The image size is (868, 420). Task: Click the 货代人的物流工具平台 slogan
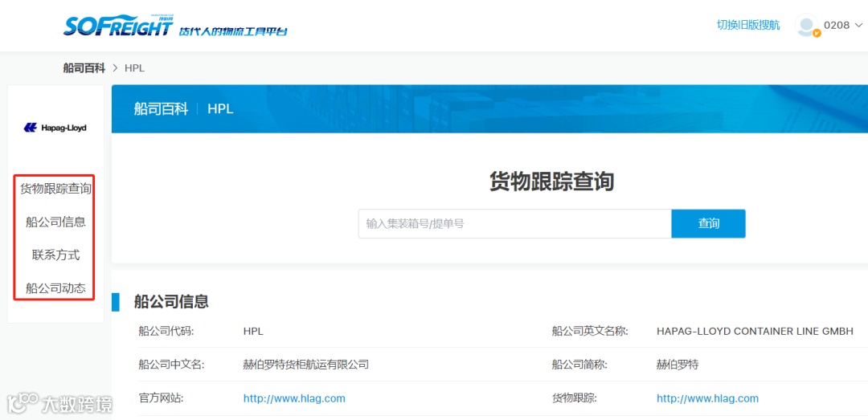click(233, 31)
